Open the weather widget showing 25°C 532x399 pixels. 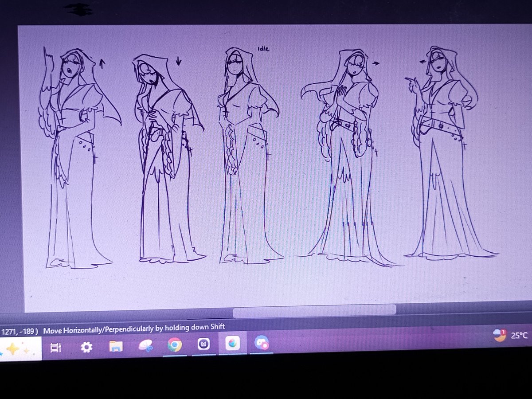[x=511, y=335]
